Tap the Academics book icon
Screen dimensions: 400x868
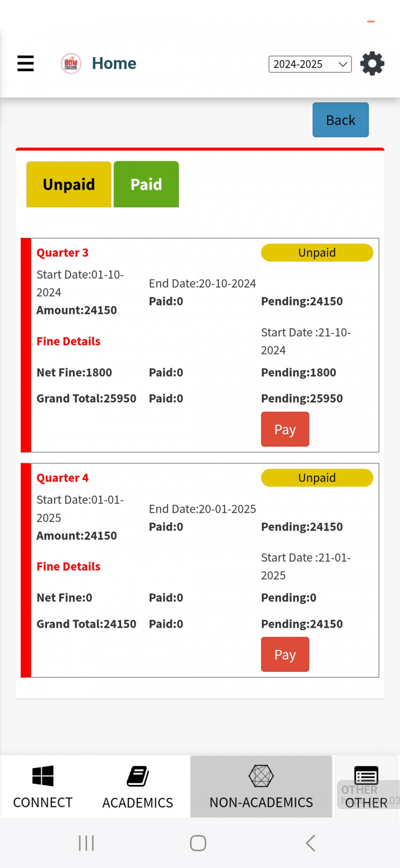(x=137, y=776)
